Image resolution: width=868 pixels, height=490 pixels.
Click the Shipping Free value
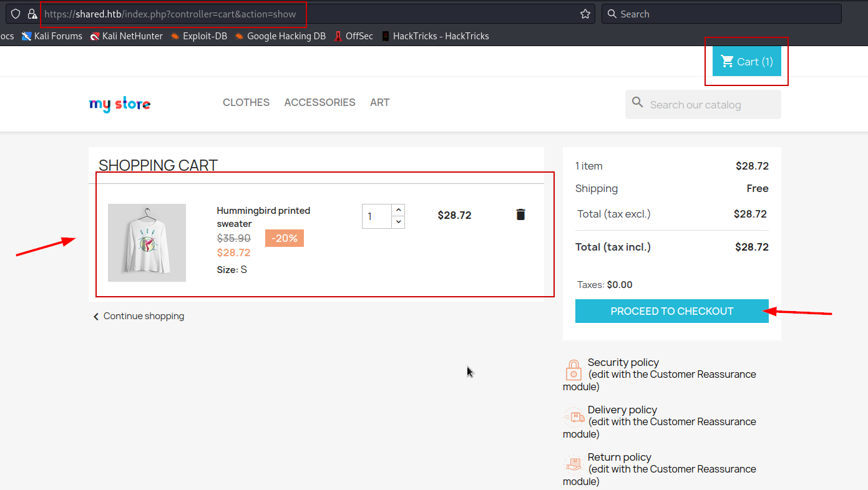pos(758,188)
